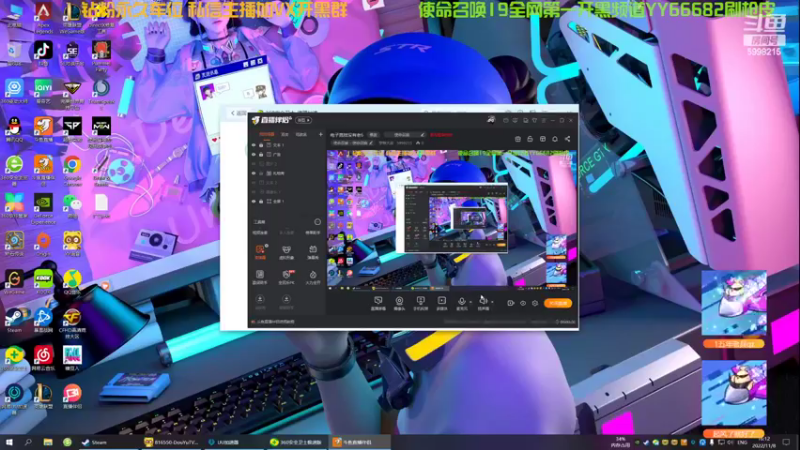This screenshot has height=450, width=800.
Task: Toggle lock on the first source row
Action: 261,145
